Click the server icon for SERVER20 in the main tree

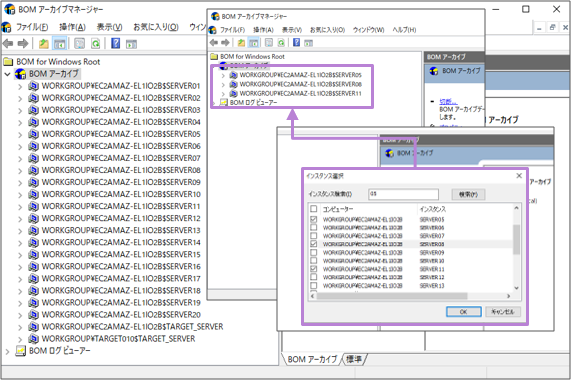pos(34,314)
